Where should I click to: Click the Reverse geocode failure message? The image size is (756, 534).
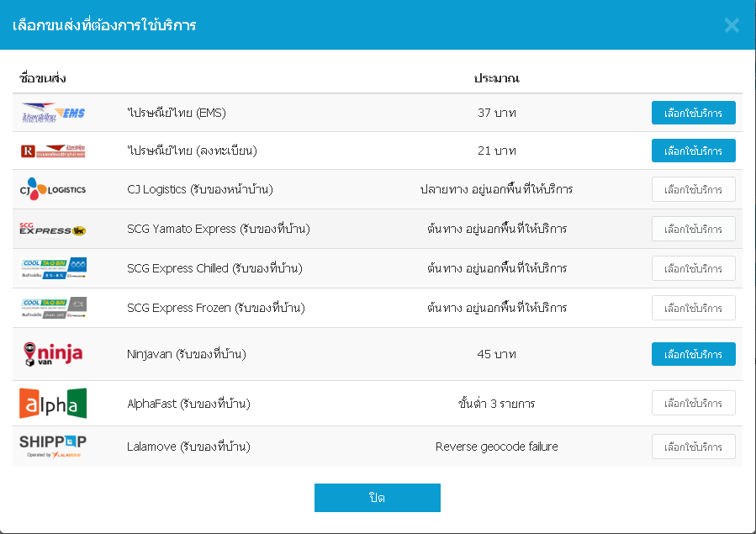point(497,447)
